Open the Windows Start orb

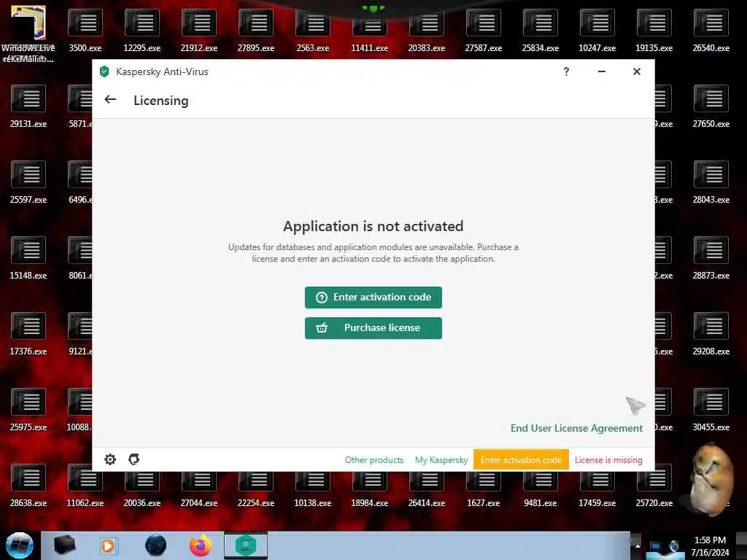(20, 545)
